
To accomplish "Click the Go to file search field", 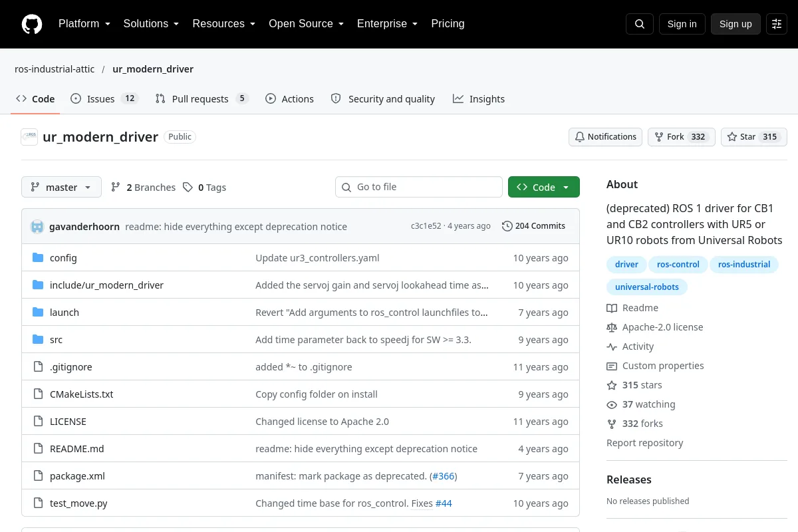I will 419,187.
